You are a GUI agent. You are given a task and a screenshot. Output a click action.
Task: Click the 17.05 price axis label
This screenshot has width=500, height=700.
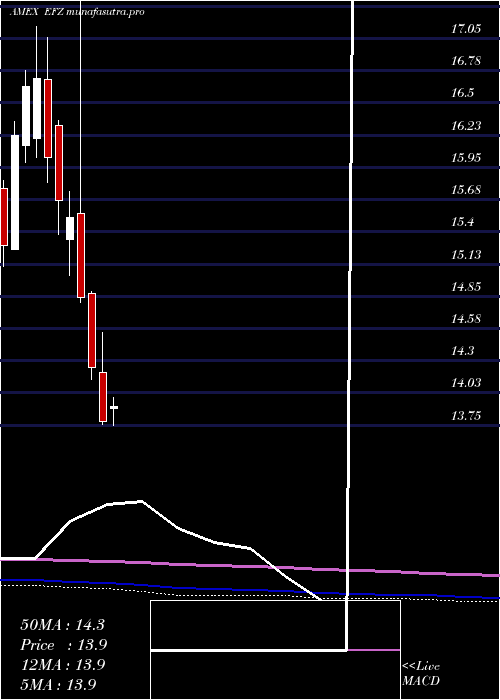click(466, 29)
